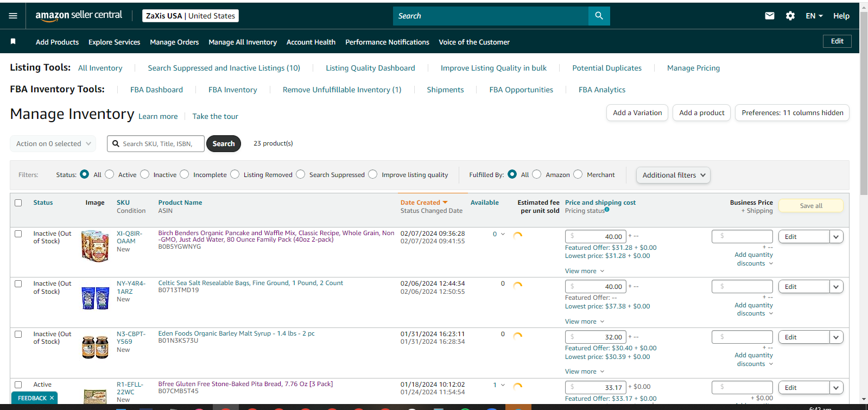
Task: Click the top search input field
Action: coord(491,16)
